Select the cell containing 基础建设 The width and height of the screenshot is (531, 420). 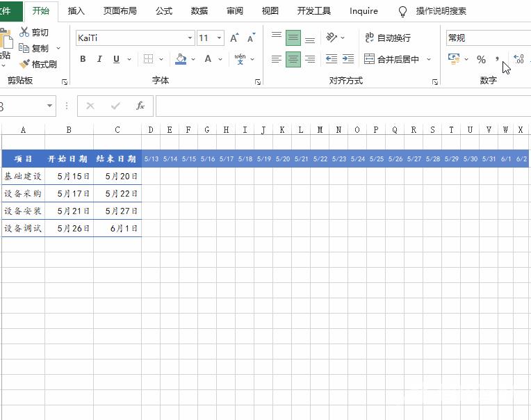(x=23, y=177)
